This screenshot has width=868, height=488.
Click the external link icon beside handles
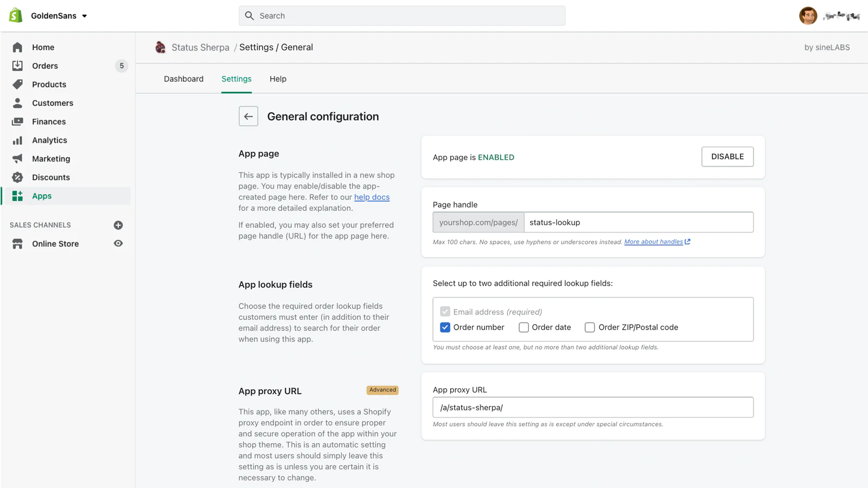point(687,242)
